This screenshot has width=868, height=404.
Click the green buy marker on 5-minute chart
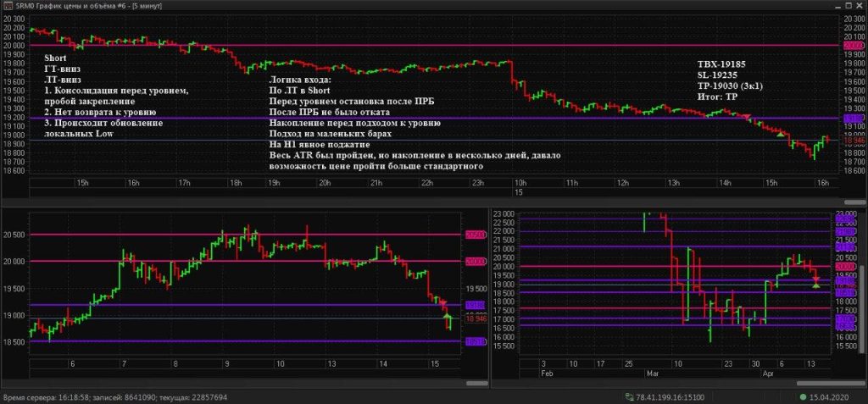(781, 133)
